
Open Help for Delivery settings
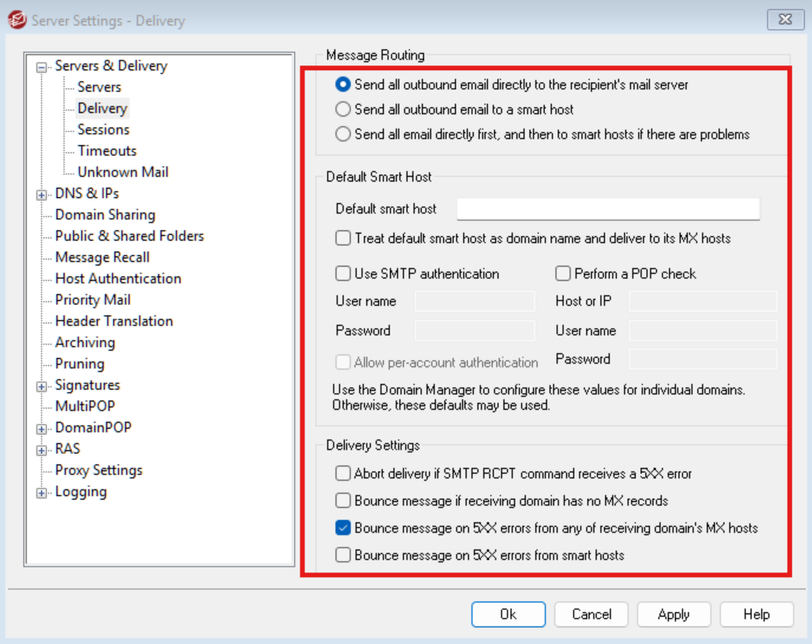(757, 614)
